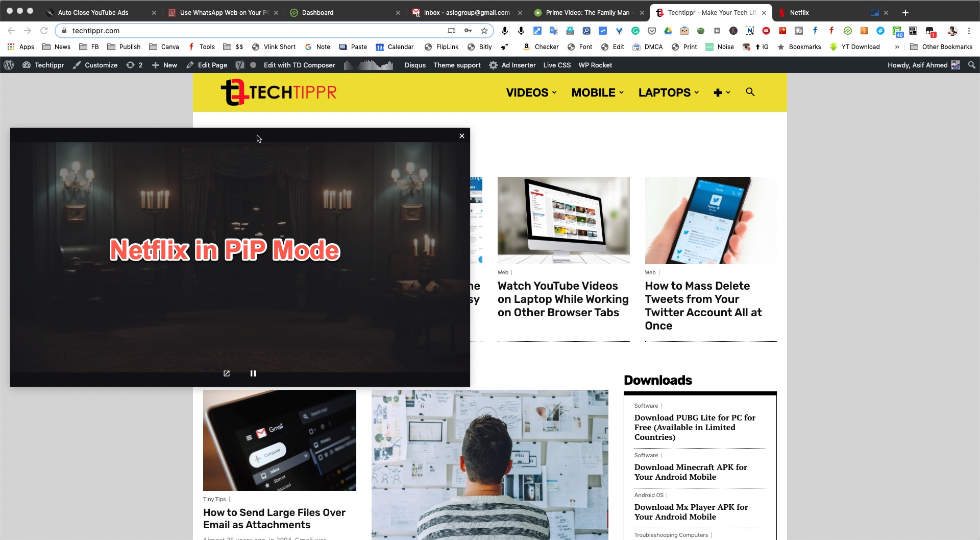Viewport: 980px width, 540px height.
Task: Click Edit Page in the admin bar
Action: [207, 65]
